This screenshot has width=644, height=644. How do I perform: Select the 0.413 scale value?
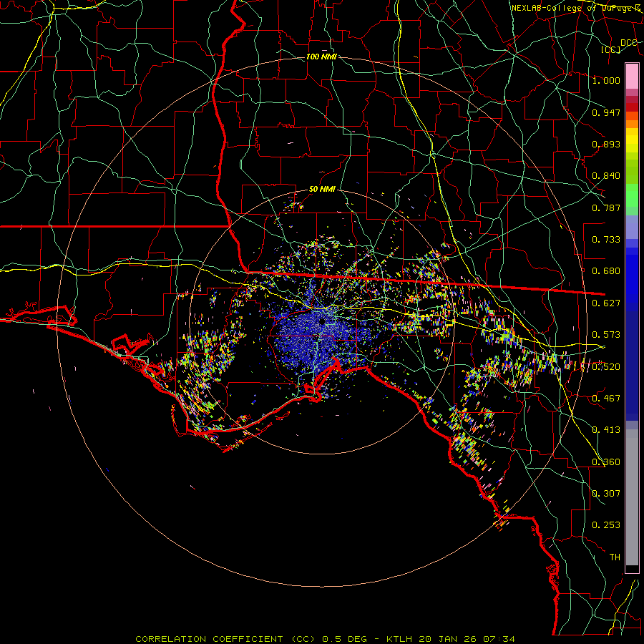point(606,430)
